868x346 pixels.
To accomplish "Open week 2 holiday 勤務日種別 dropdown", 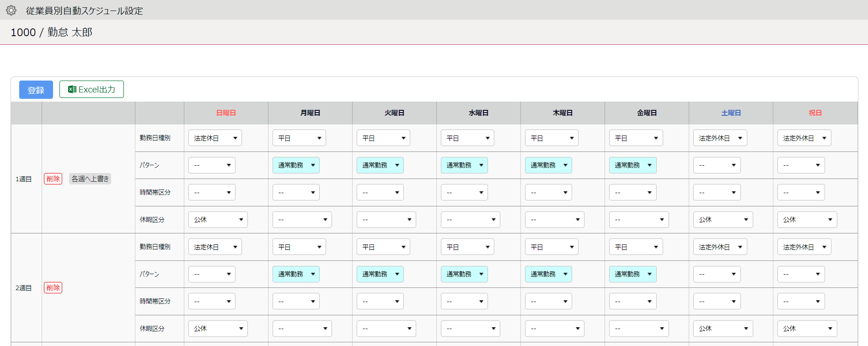I will [x=804, y=247].
